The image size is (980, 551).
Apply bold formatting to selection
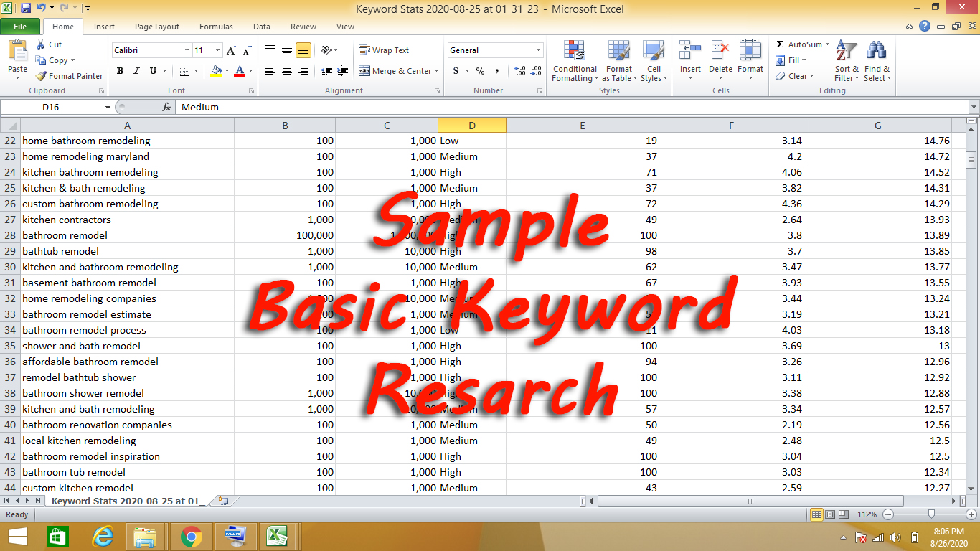pyautogui.click(x=120, y=71)
